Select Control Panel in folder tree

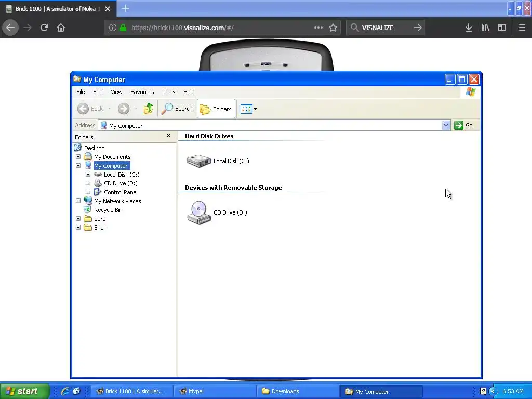point(121,192)
